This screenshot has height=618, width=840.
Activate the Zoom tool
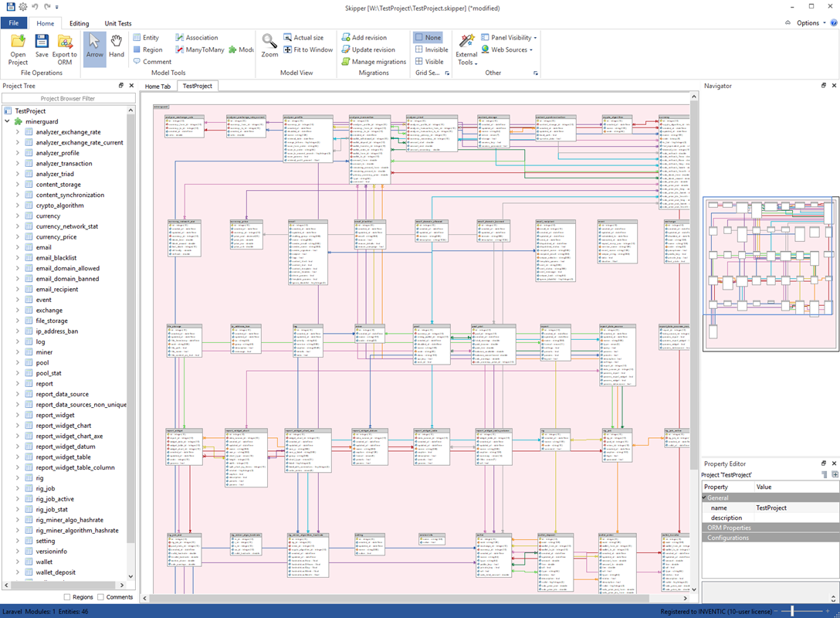point(269,48)
